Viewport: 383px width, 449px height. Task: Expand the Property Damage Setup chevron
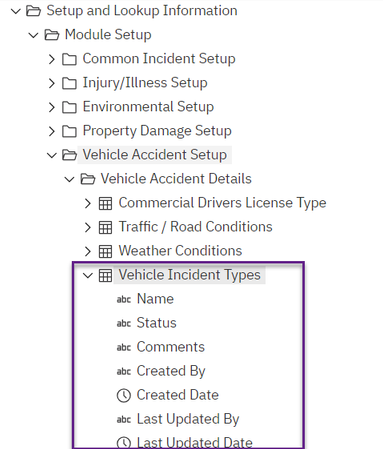click(51, 131)
